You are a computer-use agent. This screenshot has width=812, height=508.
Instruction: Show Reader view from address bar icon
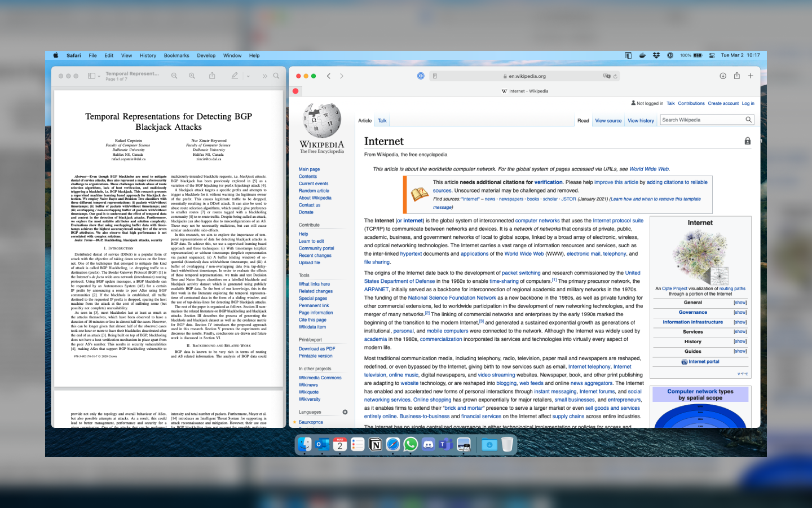pyautogui.click(x=435, y=76)
